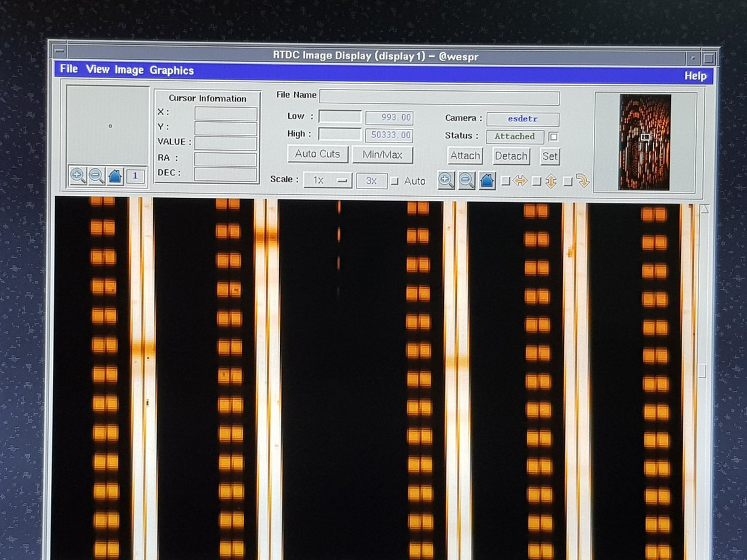Reset view with main toolbar home icon
The height and width of the screenshot is (560, 747).
487,180
